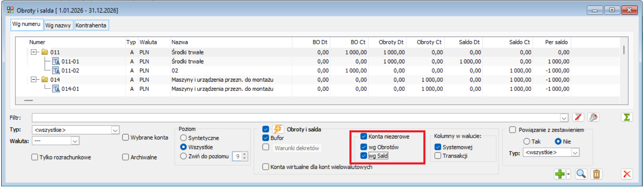
Task: Click the green plus add button
Action: coord(560,174)
